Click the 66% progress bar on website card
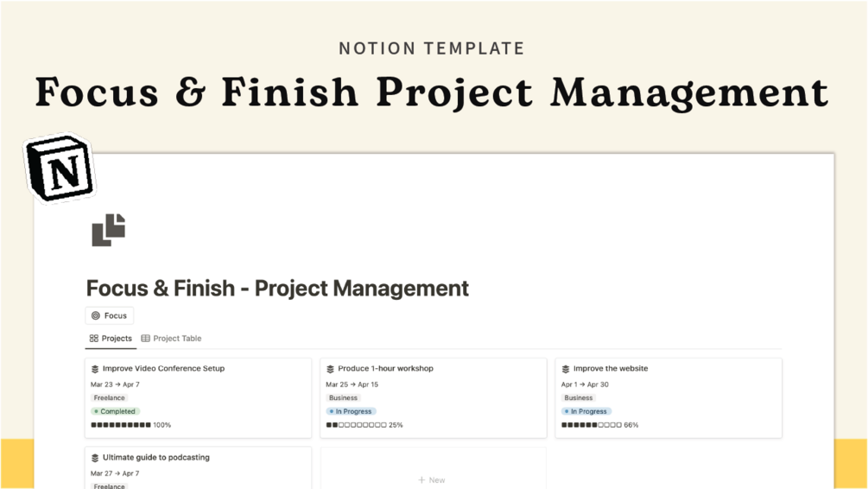This screenshot has width=868, height=489. pyautogui.click(x=592, y=425)
